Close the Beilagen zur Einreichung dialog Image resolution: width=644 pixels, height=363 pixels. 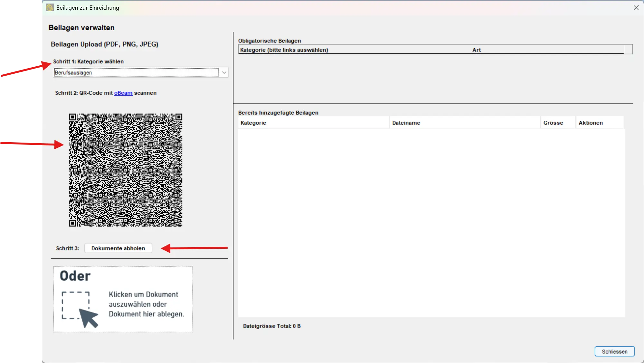(x=636, y=7)
